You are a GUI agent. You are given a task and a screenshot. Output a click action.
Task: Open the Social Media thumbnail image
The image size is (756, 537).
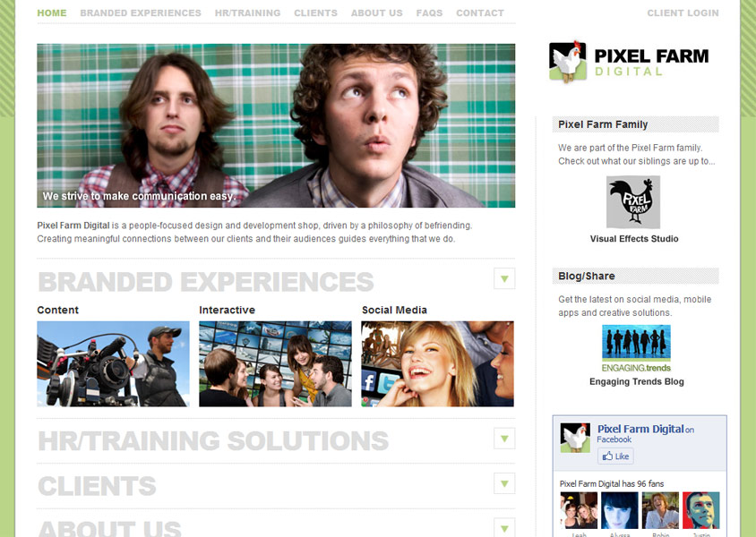pyautogui.click(x=437, y=363)
